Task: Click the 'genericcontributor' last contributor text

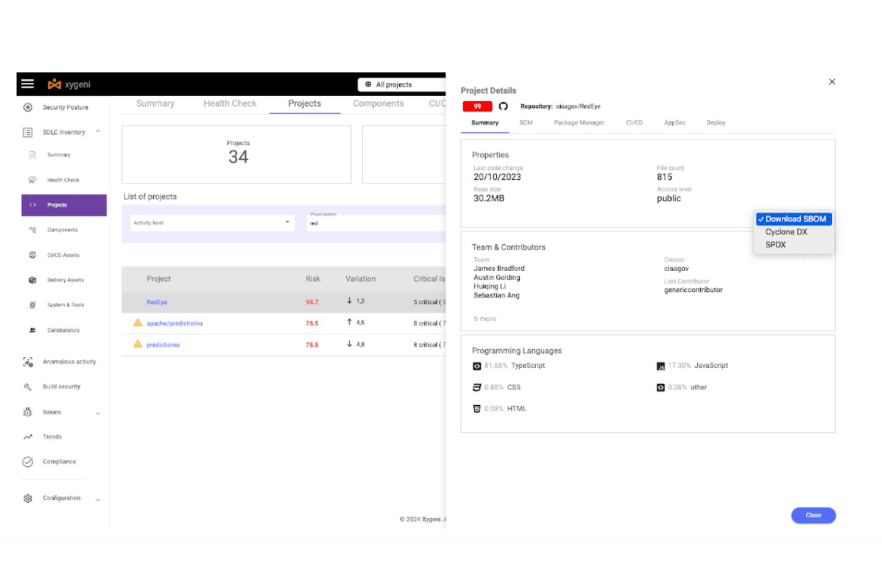Action: [693, 290]
